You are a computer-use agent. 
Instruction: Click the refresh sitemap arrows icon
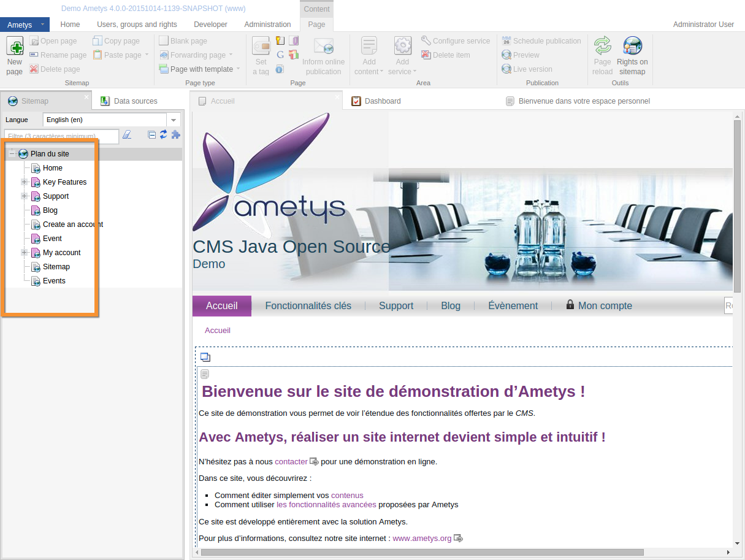(x=164, y=135)
